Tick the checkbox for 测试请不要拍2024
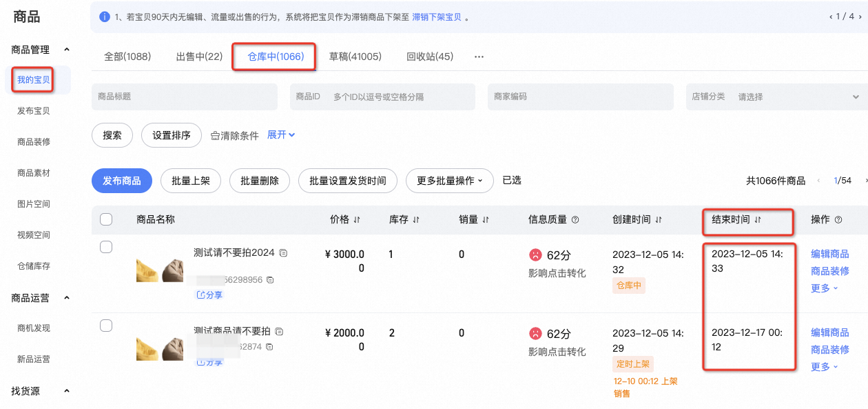Viewport: 868px width, 409px height. click(106, 247)
